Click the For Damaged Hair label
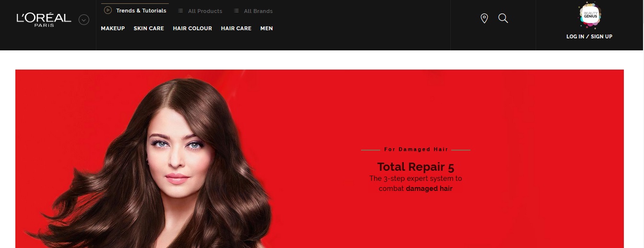The width and height of the screenshot is (644, 248). click(416, 150)
